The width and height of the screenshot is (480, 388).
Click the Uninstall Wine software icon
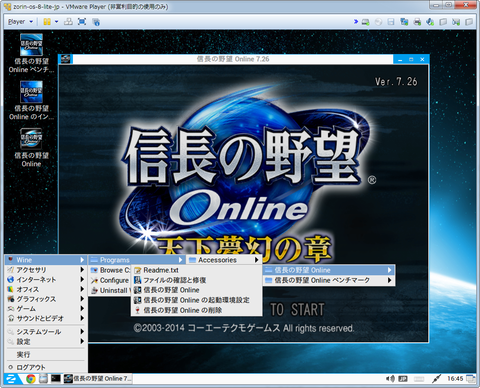pos(94,290)
